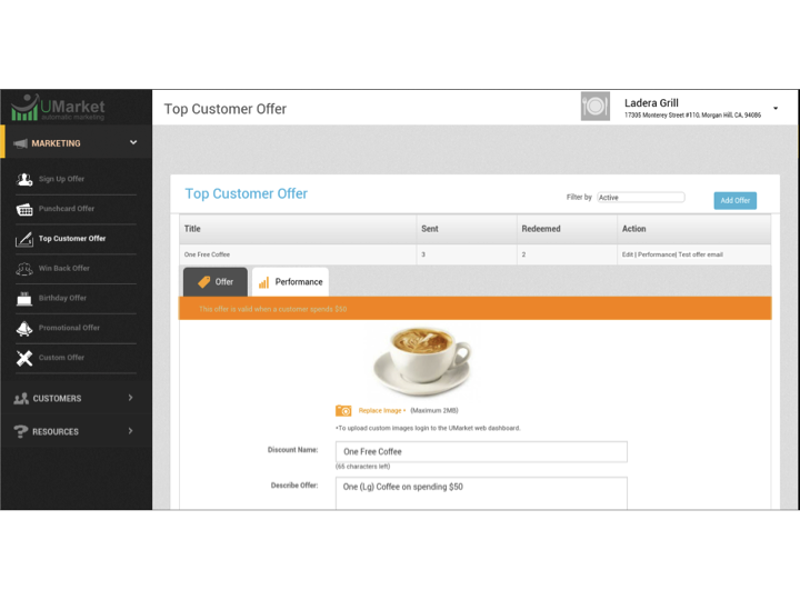Select the Custom Offer crossed-tools icon
The width and height of the screenshot is (800, 600).
point(22,357)
